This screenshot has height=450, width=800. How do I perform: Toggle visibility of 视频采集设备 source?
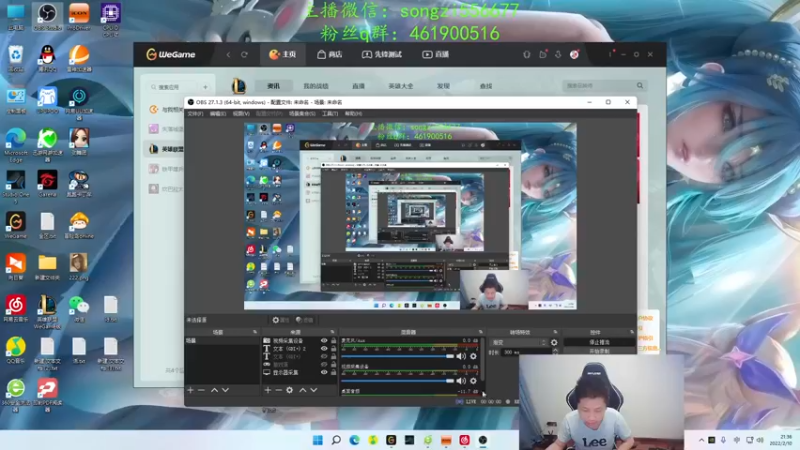[x=324, y=341]
